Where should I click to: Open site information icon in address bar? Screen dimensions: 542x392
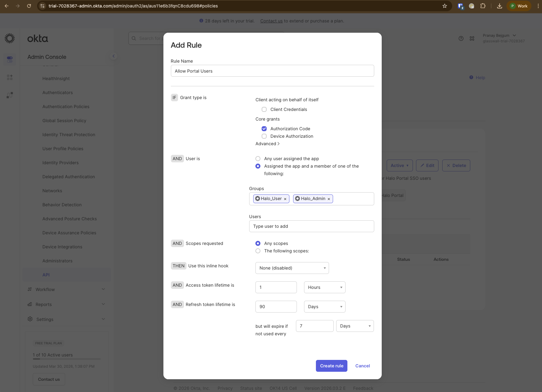tap(43, 6)
